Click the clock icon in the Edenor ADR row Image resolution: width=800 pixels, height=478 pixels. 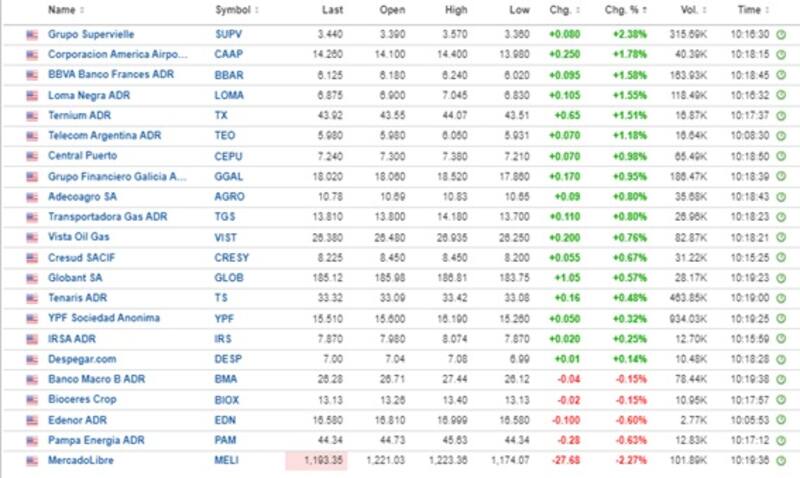point(781,420)
